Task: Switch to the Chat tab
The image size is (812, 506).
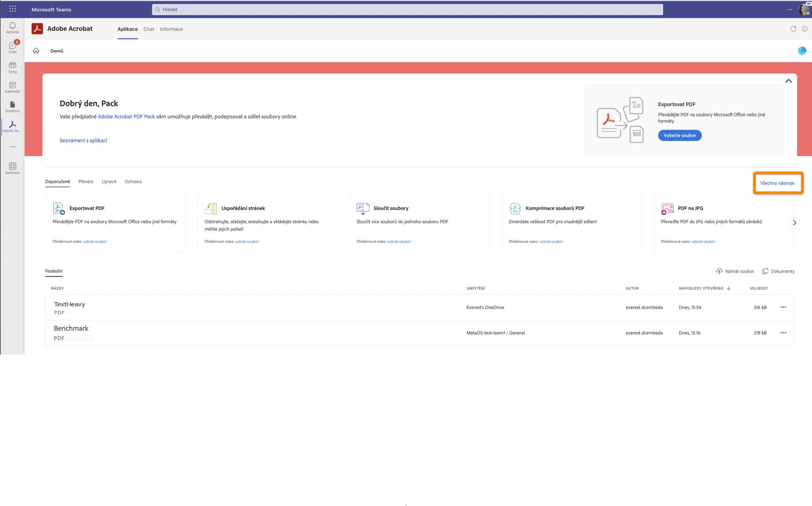Action: coord(148,29)
